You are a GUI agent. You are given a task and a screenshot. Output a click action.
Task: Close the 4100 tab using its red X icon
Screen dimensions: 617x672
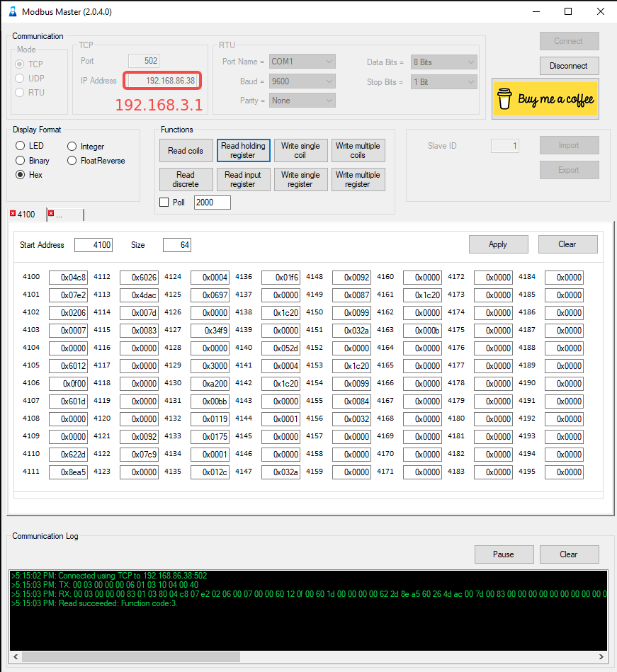click(13, 214)
